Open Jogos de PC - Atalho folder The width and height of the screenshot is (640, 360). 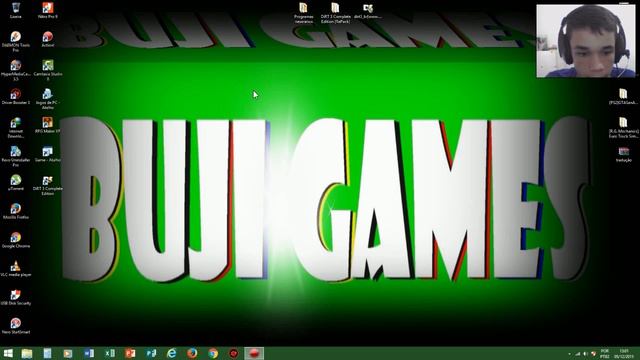[x=47, y=98]
